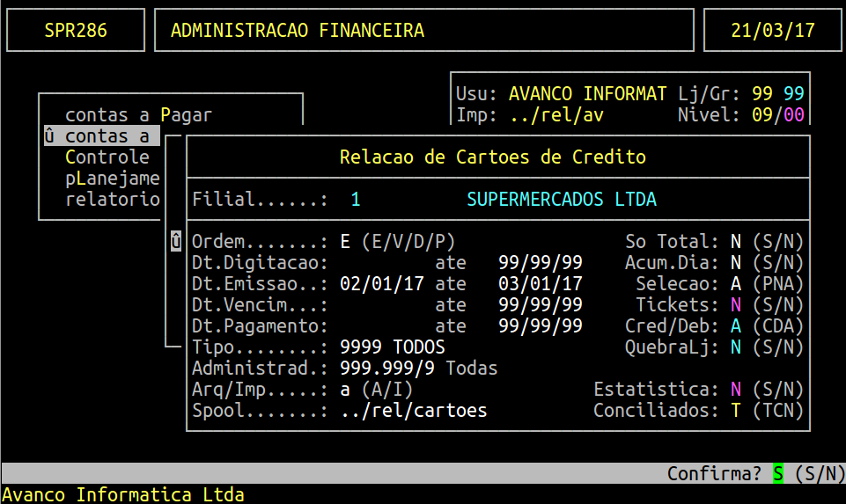Toggle the Acum.Dia S/N value
This screenshot has width=846, height=504.
tap(735, 263)
